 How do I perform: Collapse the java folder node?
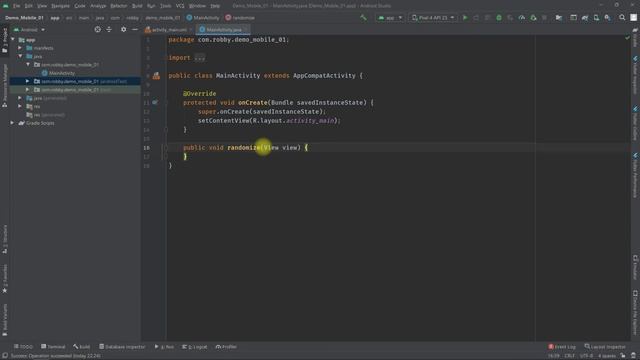tap(20, 56)
